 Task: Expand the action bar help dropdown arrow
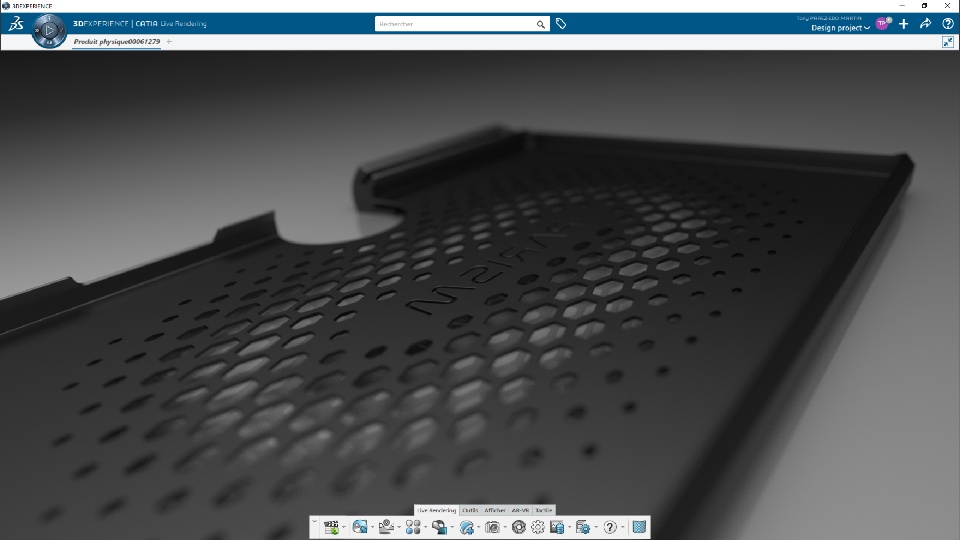[623, 528]
